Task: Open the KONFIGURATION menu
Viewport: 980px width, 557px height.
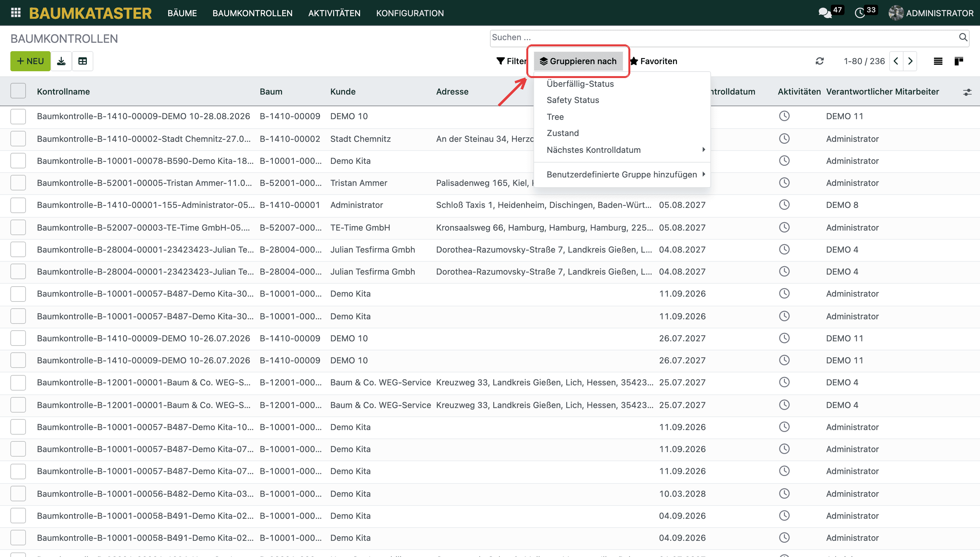Action: pyautogui.click(x=410, y=13)
